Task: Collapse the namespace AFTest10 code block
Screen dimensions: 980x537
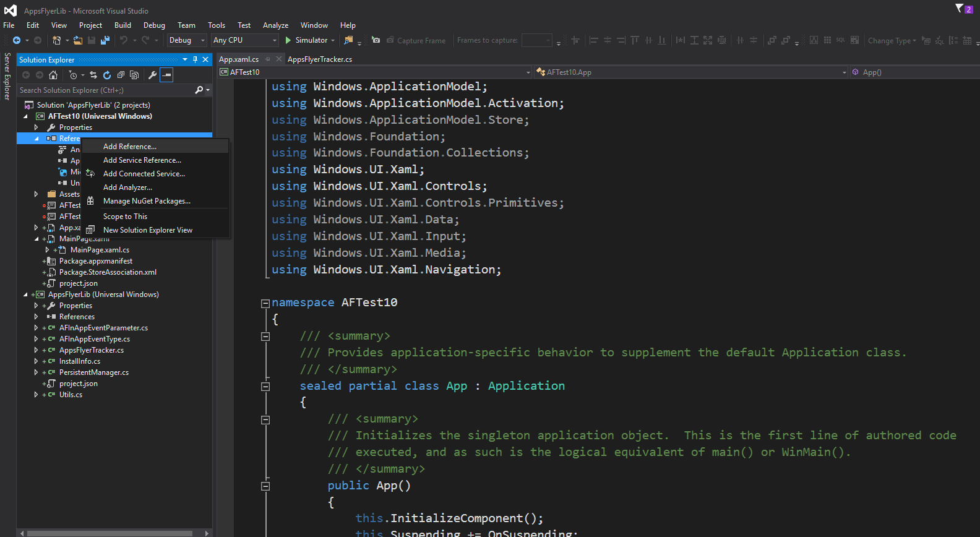Action: (265, 303)
